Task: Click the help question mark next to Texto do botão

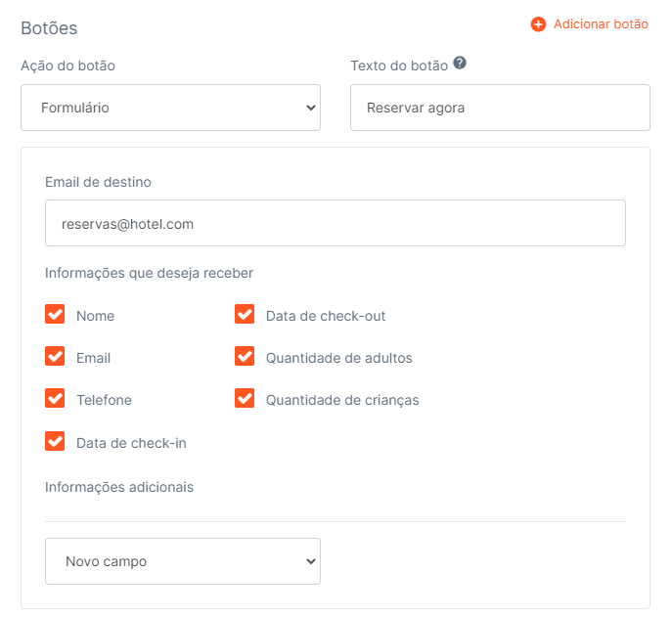Action: click(460, 63)
